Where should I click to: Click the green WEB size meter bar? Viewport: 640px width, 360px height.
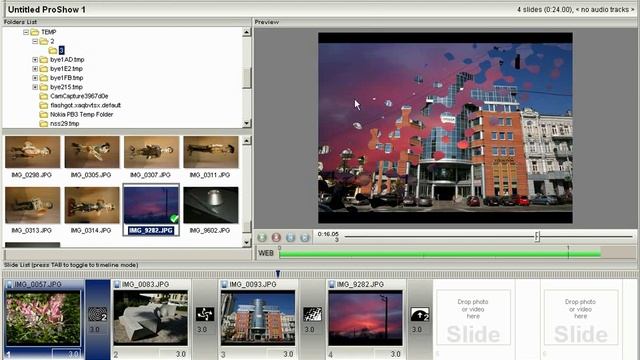[x=440, y=254]
